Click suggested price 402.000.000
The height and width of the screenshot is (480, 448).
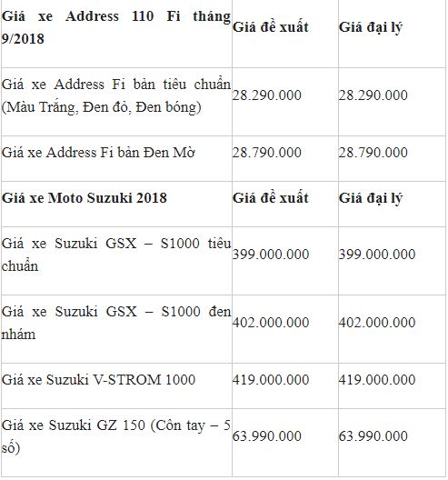[271, 323]
